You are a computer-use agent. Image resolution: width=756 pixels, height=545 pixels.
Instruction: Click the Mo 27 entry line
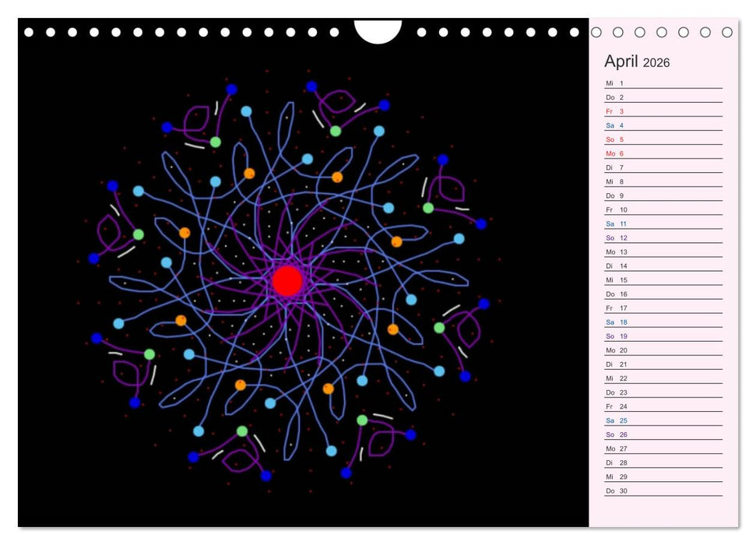pyautogui.click(x=663, y=448)
